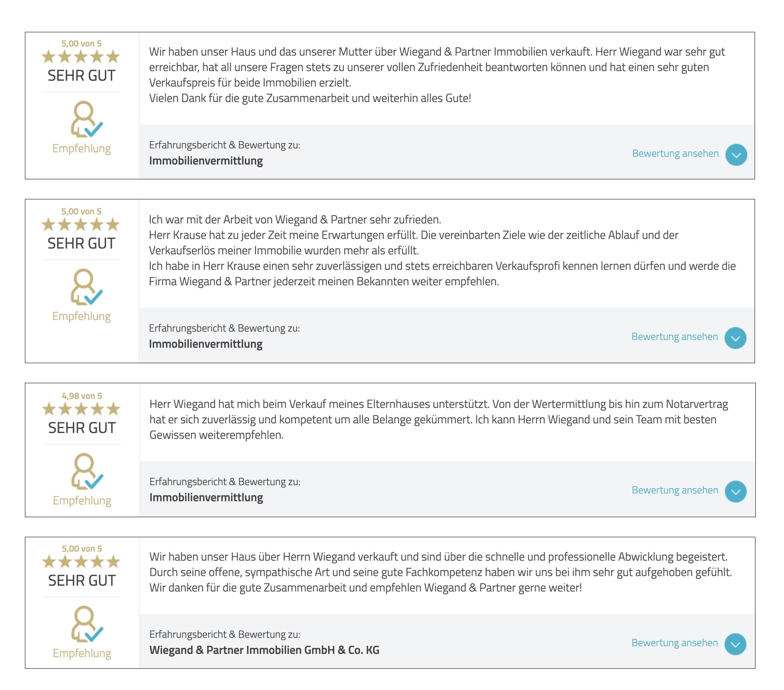Viewport: 784px width, 690px height.
Task: Click 'Immobilienvermittlung' label in the first review
Action: 206,161
